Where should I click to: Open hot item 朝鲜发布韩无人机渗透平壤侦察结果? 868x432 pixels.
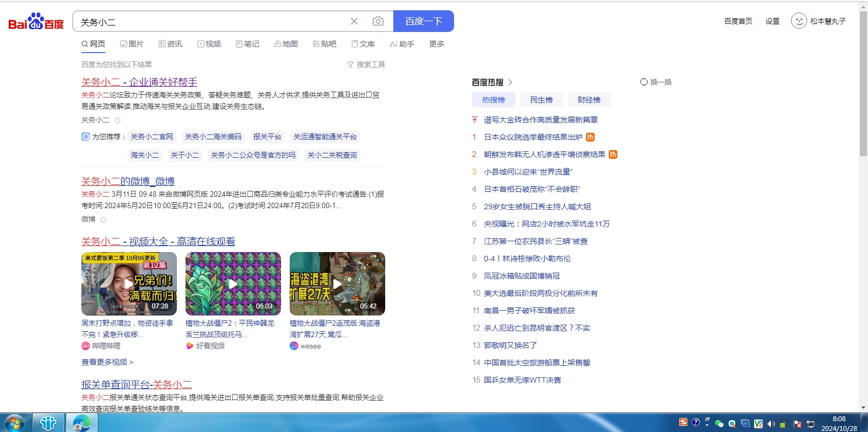tap(545, 154)
